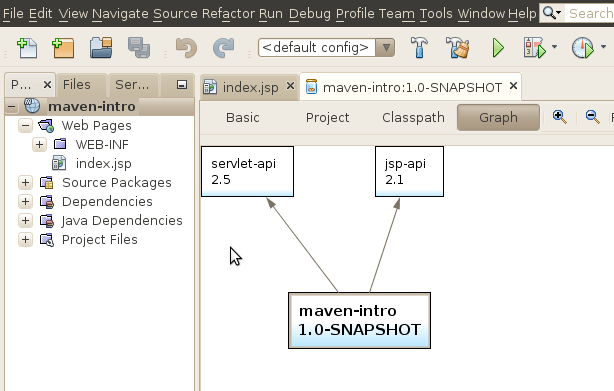
Task: Click the Open Project toolbar icon
Action: 101,48
